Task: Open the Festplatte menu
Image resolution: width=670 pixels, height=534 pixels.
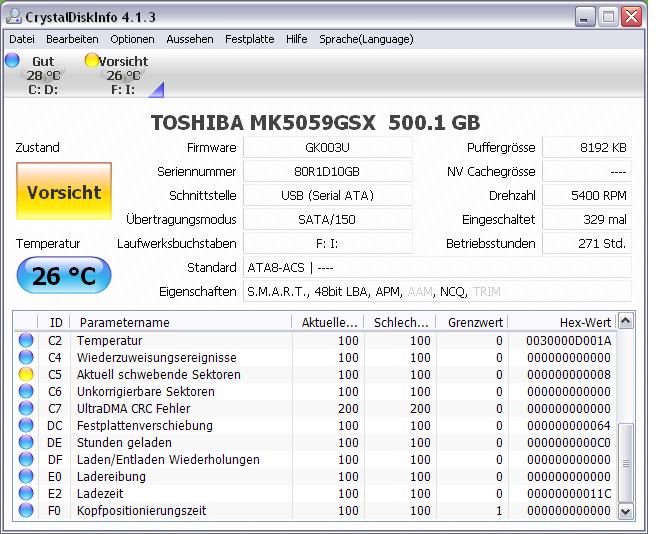Action: coord(250,39)
